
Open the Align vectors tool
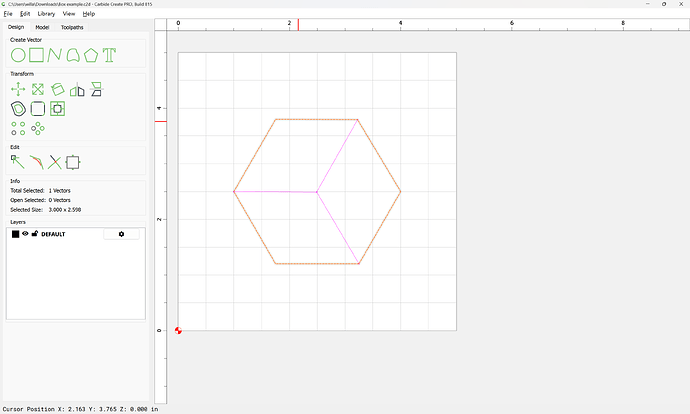coord(96,89)
